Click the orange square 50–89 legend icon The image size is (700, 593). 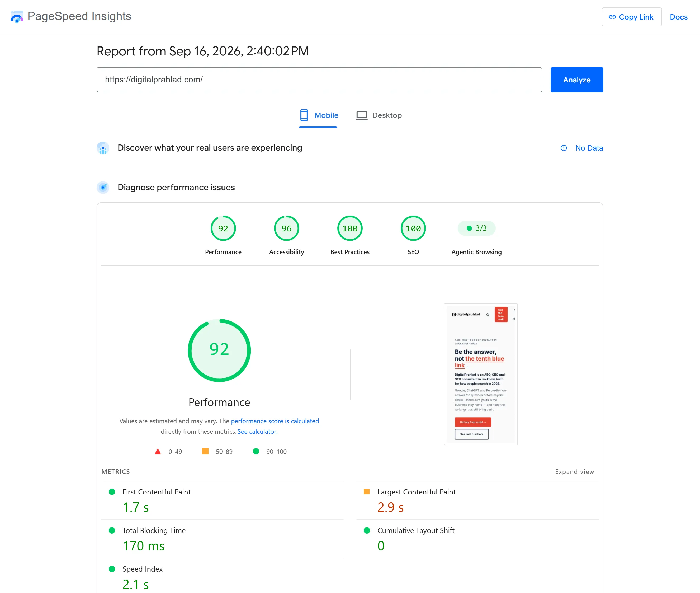click(x=205, y=451)
